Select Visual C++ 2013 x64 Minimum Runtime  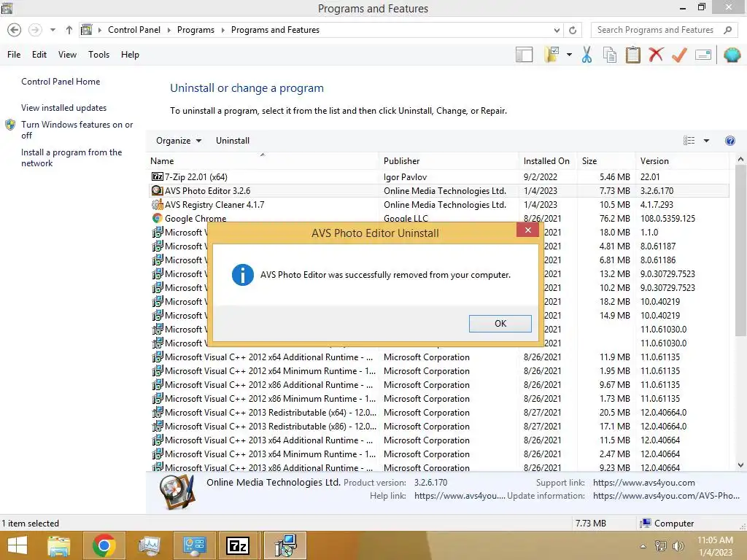tap(438, 454)
